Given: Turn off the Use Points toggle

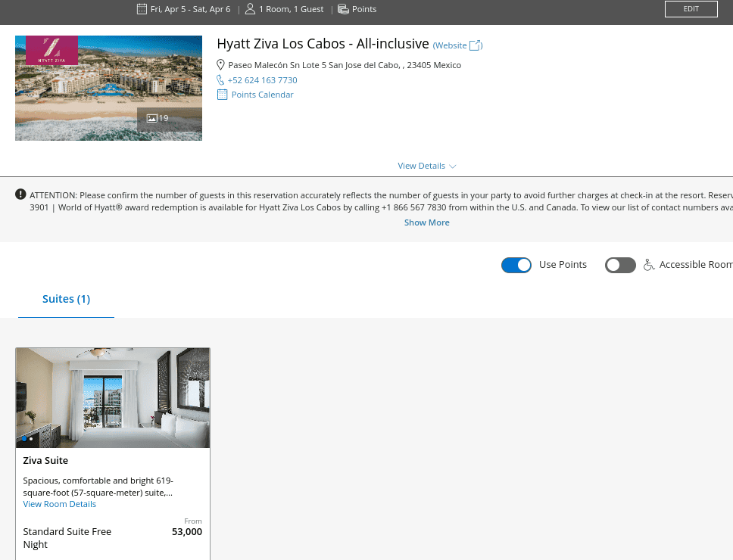Looking at the screenshot, I should [516, 265].
